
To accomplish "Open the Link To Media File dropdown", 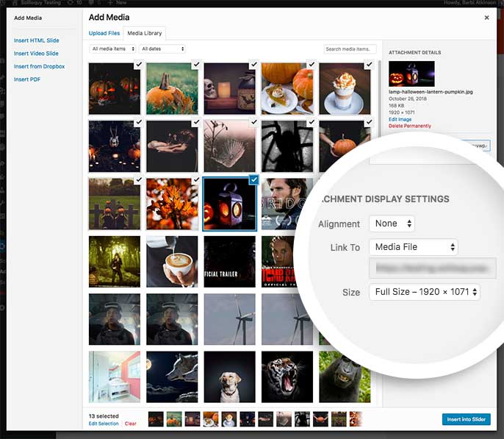I will (x=414, y=247).
